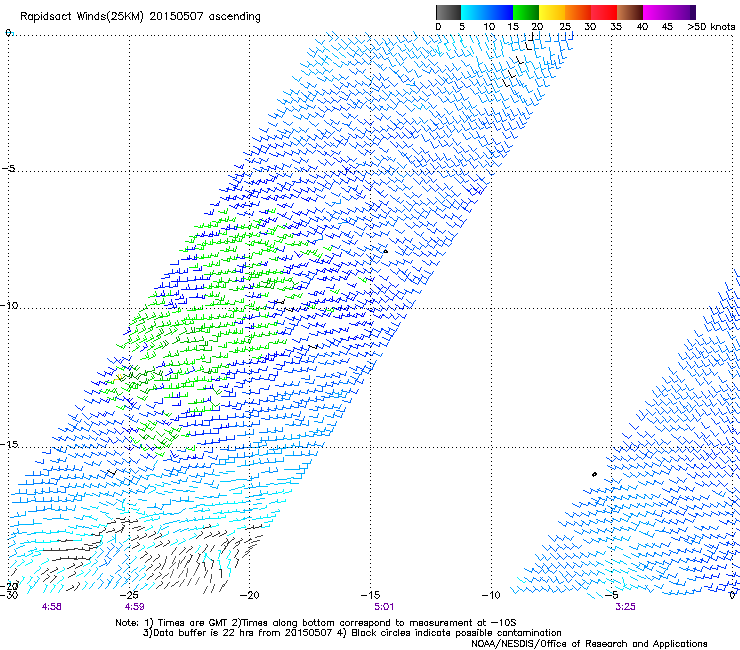Click the 'Data buffer is 22 hrs' note line

click(352, 633)
